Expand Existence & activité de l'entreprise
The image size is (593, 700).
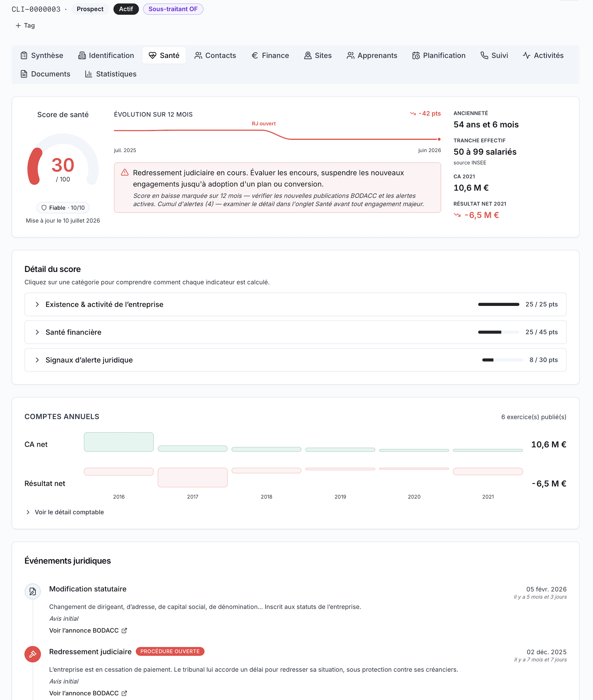click(295, 304)
